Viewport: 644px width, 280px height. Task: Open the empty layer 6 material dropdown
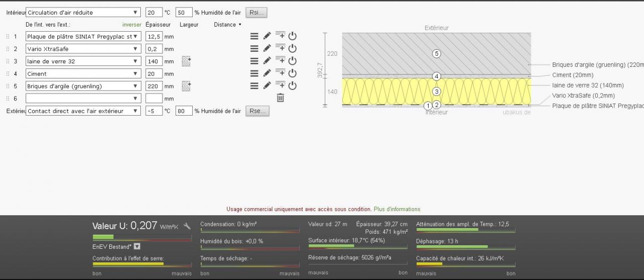[x=83, y=99]
